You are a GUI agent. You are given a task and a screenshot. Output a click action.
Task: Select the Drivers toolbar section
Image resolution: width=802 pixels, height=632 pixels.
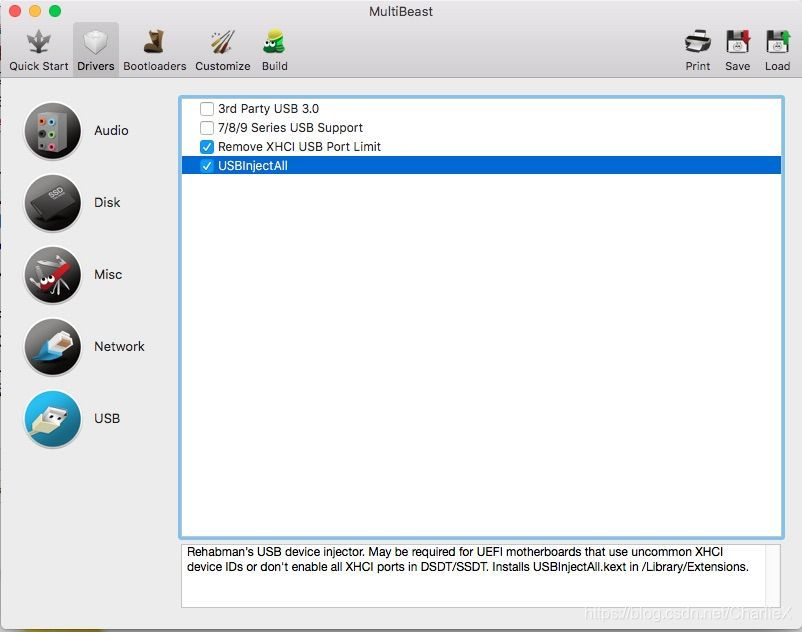pos(96,51)
